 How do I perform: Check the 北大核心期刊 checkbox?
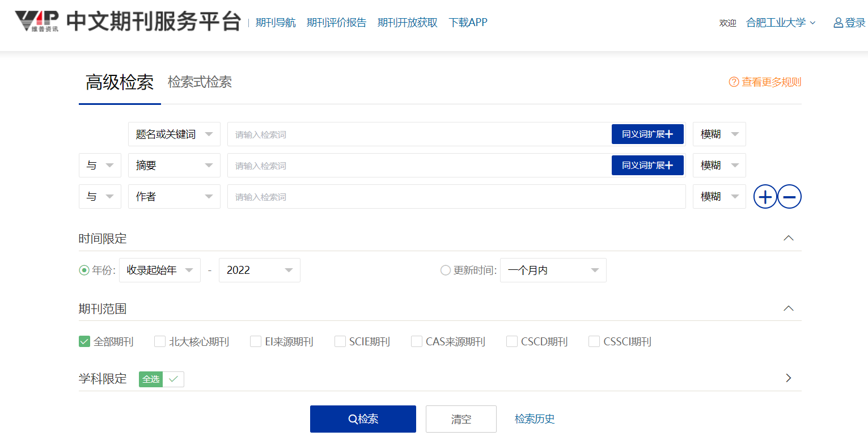point(160,341)
